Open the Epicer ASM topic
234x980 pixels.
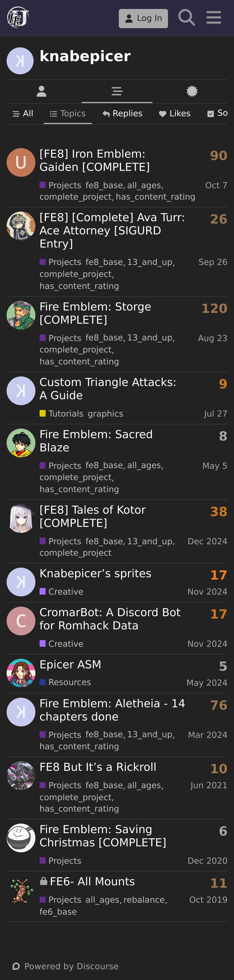point(71,664)
